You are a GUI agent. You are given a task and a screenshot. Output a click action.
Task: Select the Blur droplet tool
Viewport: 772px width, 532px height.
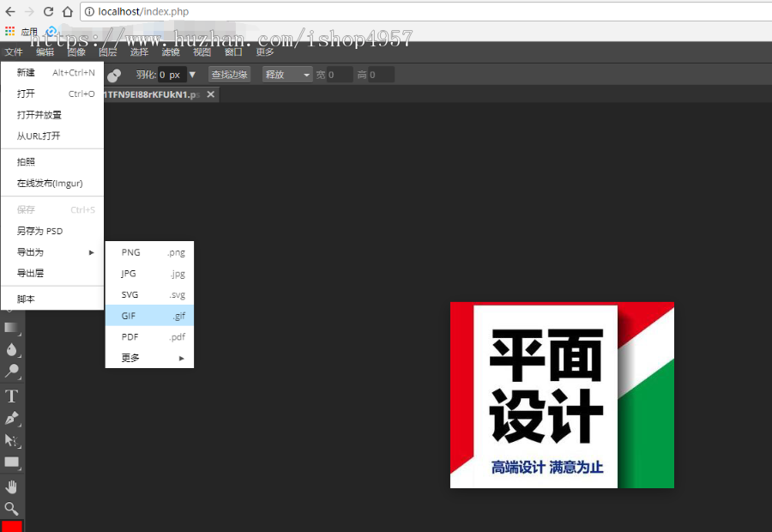click(11, 349)
